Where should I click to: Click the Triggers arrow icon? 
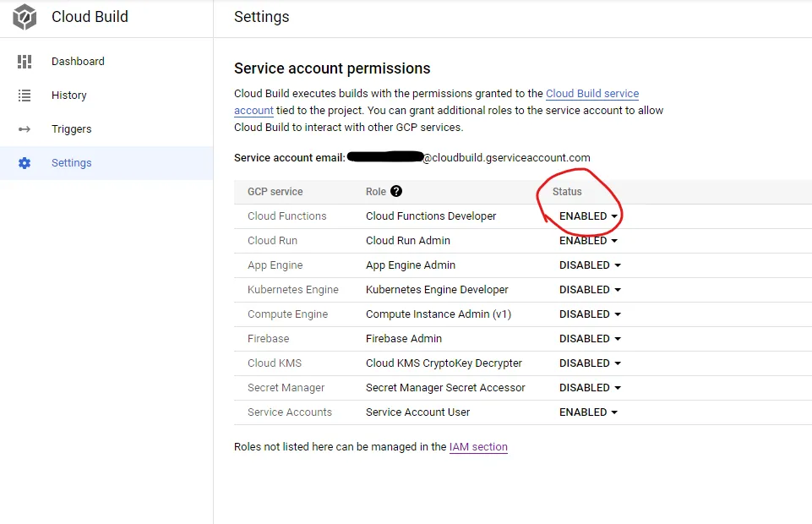(x=25, y=129)
